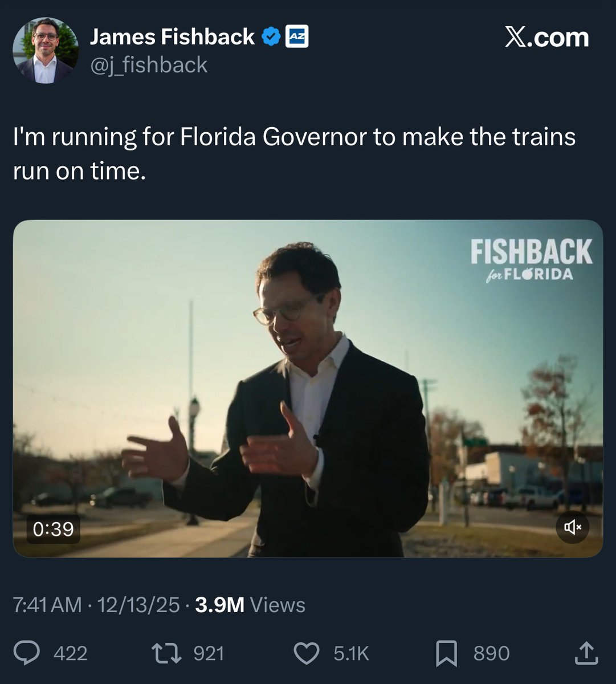Click the 422 replies count
The width and height of the screenshot is (616, 684).
[x=71, y=653]
